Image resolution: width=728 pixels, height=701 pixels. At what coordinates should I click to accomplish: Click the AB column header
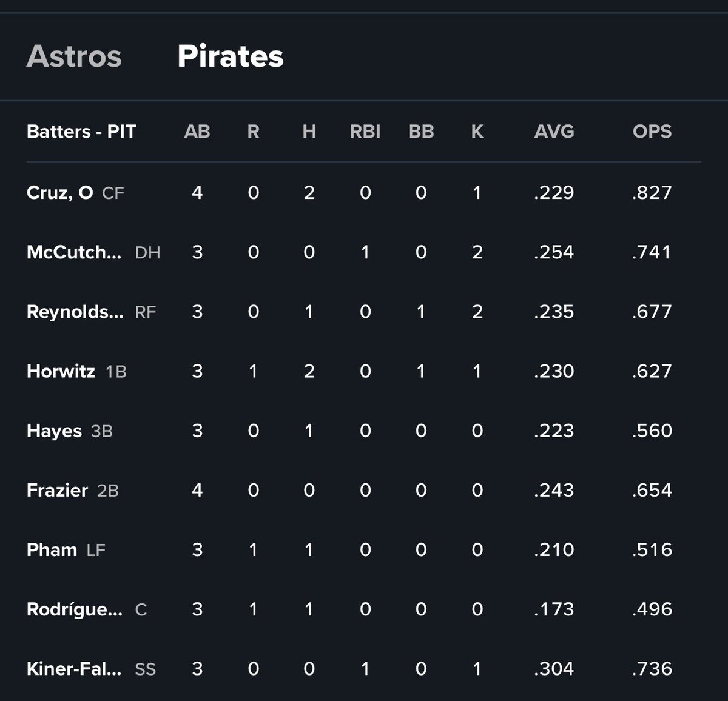[x=197, y=132]
